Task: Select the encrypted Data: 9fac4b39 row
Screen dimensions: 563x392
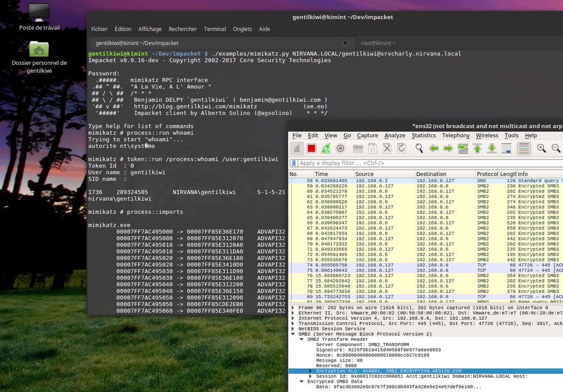Action: pyautogui.click(x=398, y=387)
